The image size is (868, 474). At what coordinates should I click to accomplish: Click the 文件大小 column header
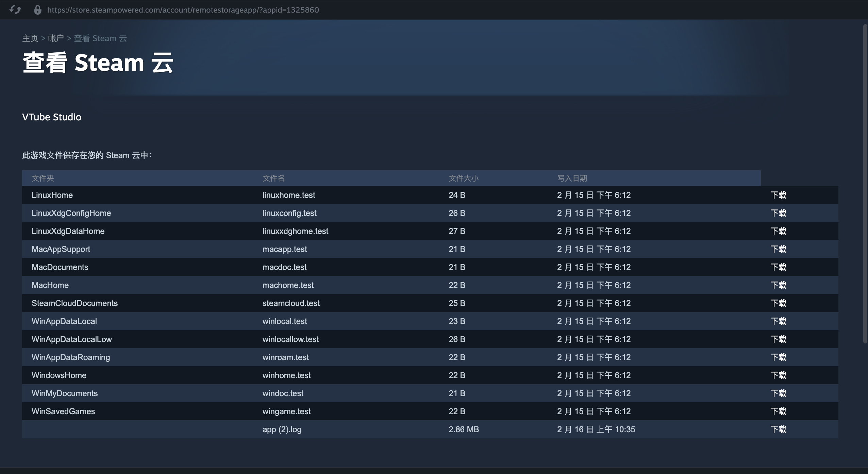[x=464, y=178]
